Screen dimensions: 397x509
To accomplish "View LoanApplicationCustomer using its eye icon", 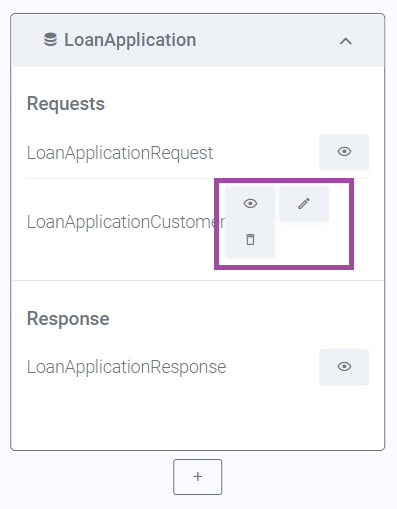I will click(250, 203).
